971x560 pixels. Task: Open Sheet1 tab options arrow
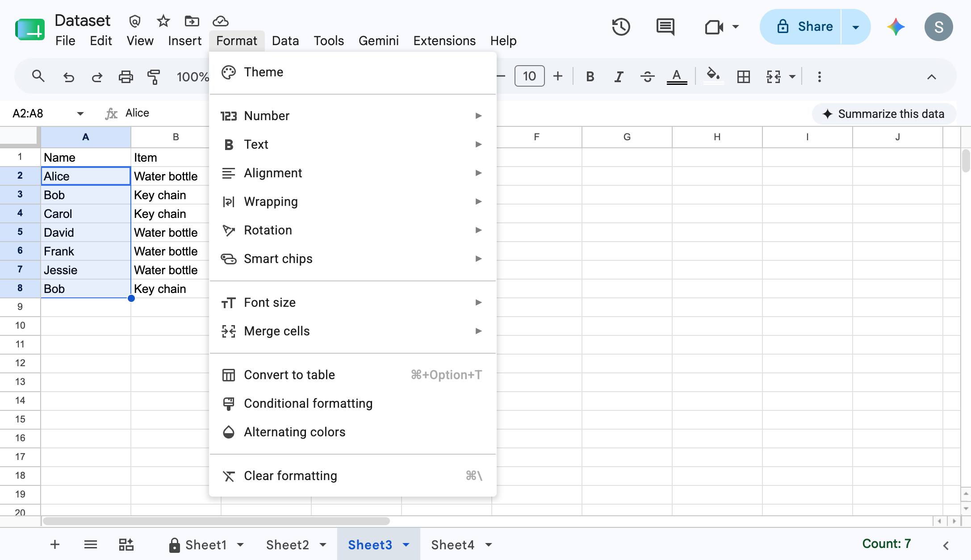pyautogui.click(x=240, y=545)
